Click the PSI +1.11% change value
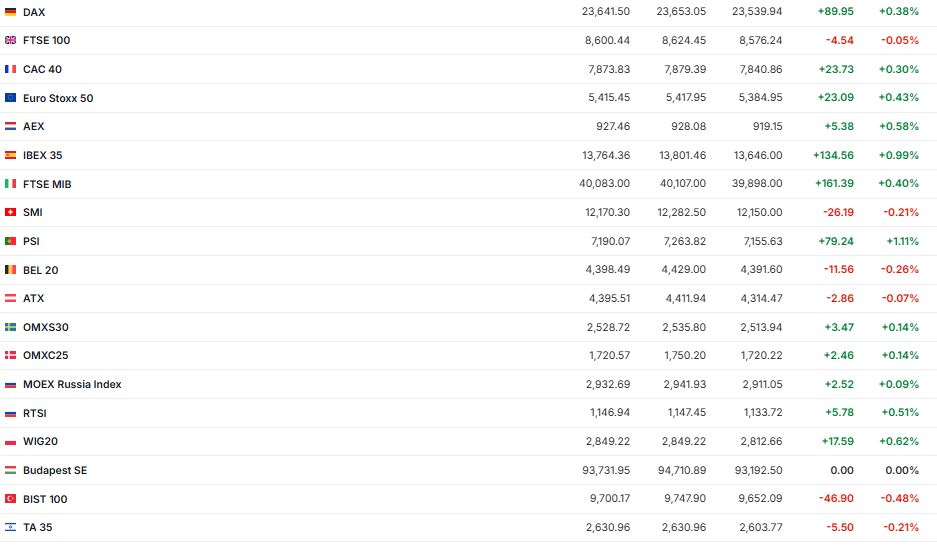Screen dimensions: 937x547 (x=902, y=241)
